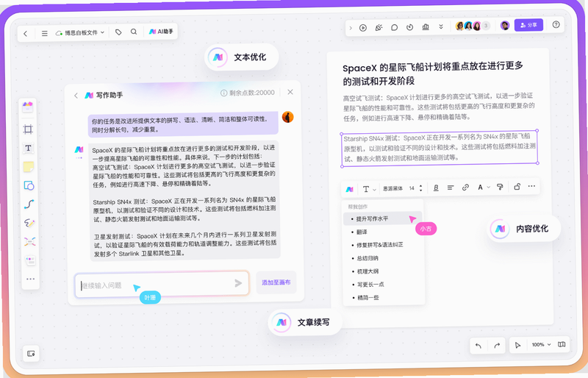Open the guide book icon at bottom right

tap(562, 344)
